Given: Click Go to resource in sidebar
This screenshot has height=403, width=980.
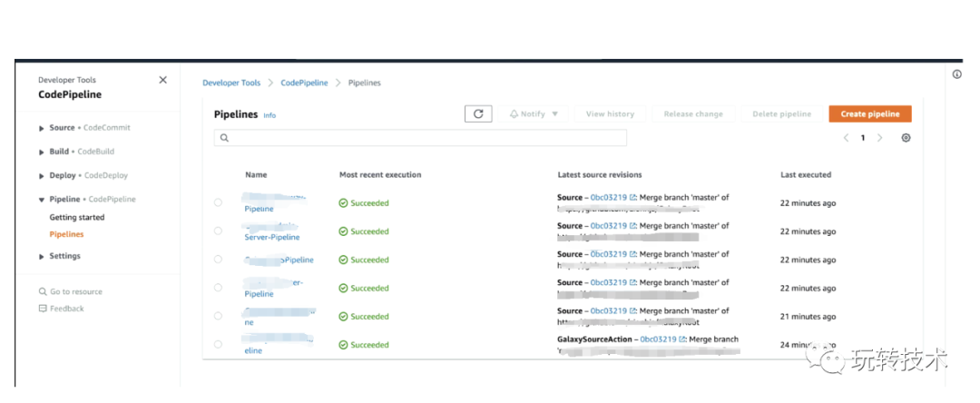Looking at the screenshot, I should pos(76,291).
